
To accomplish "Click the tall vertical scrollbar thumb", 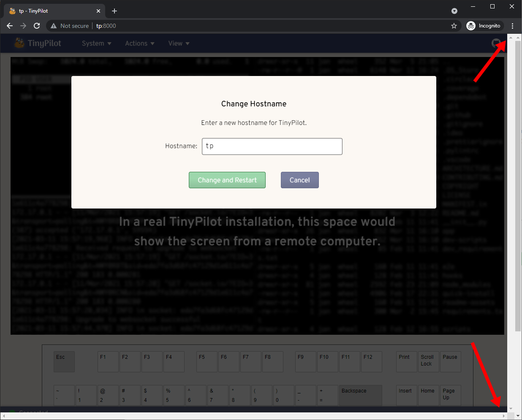I will (x=518, y=186).
